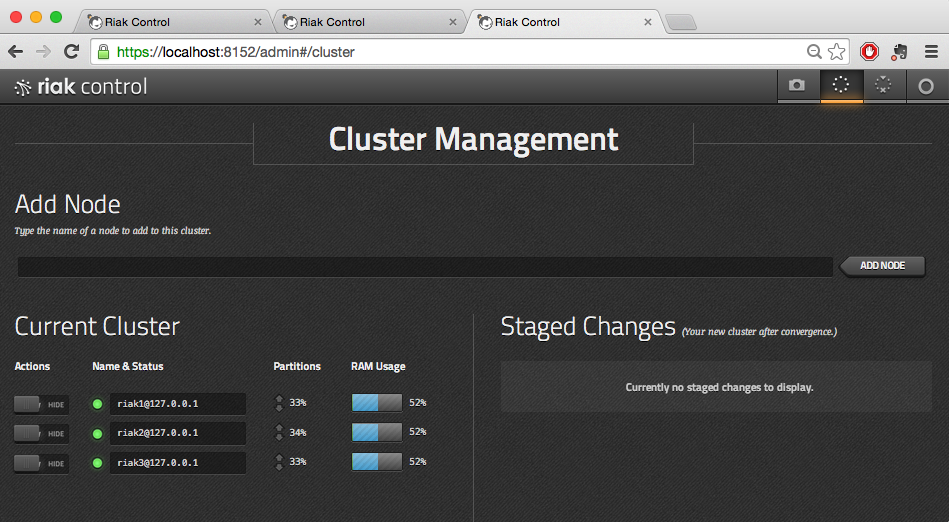Click green status dot for riak2@127.0.0.1
This screenshot has width=949, height=522.
pos(97,434)
